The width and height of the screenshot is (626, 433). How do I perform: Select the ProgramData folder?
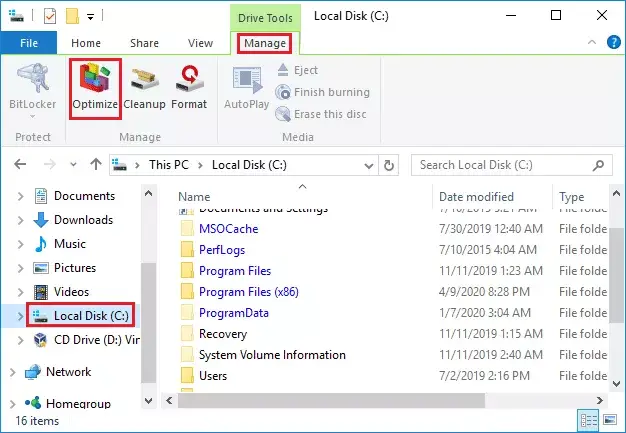234,312
